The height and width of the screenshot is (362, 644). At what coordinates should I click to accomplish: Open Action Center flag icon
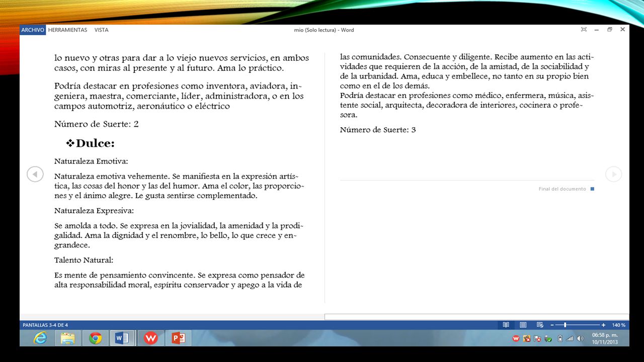pos(537,338)
